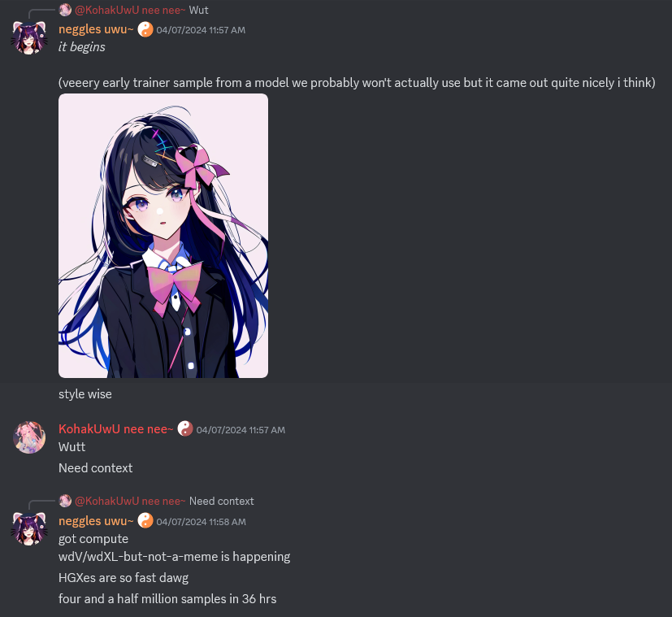Click neggles uwu~ username above 'got compute'
Screen dimensions: 672x617
96,521
